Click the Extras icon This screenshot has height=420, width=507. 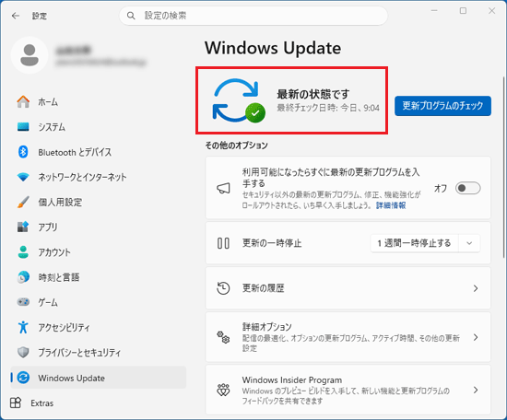click(x=16, y=402)
